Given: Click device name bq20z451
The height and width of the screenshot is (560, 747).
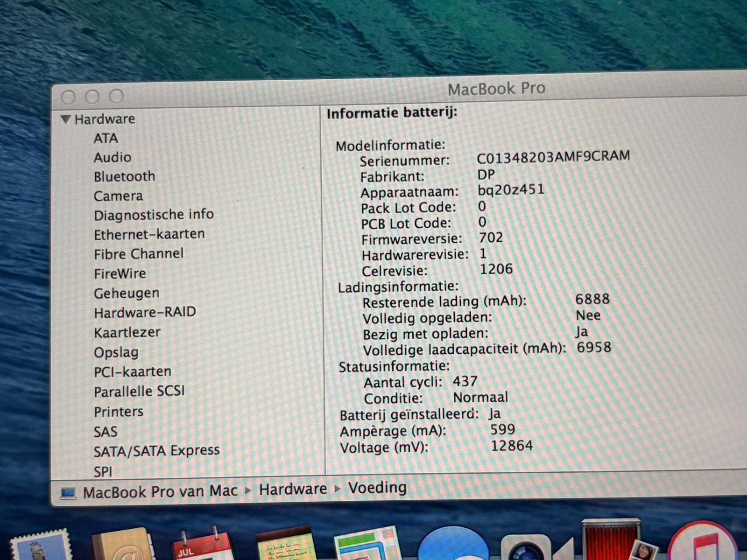Looking at the screenshot, I should pos(511,190).
